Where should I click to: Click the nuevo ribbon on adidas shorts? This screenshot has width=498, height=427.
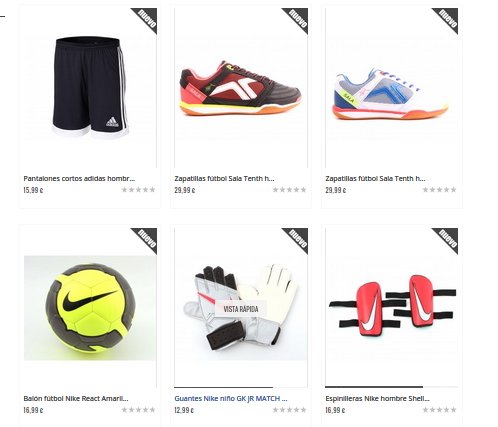[x=147, y=18]
